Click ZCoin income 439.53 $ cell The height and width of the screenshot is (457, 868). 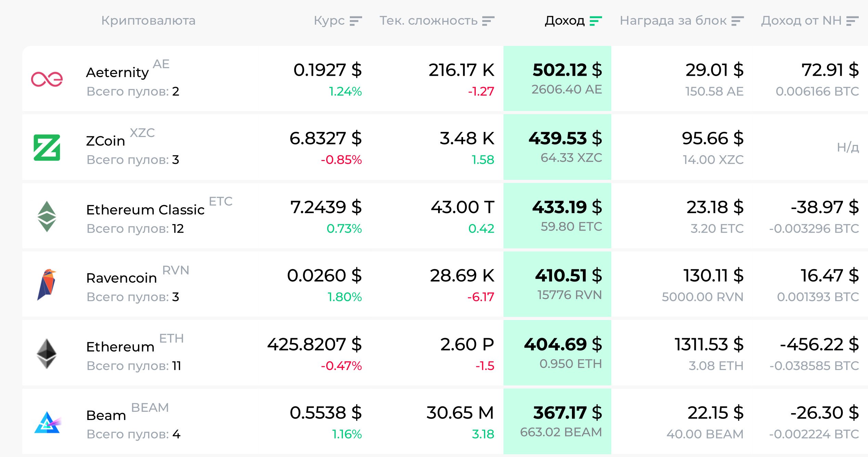click(557, 147)
